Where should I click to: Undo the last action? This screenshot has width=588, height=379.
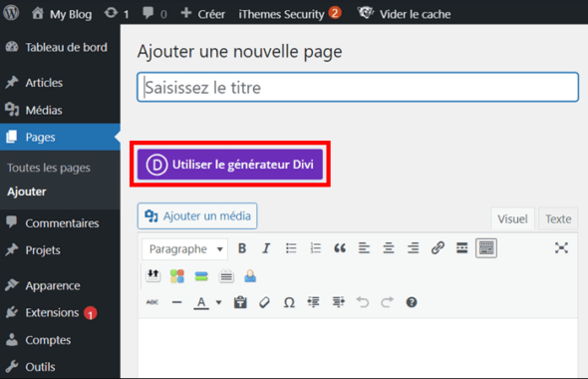point(363,302)
